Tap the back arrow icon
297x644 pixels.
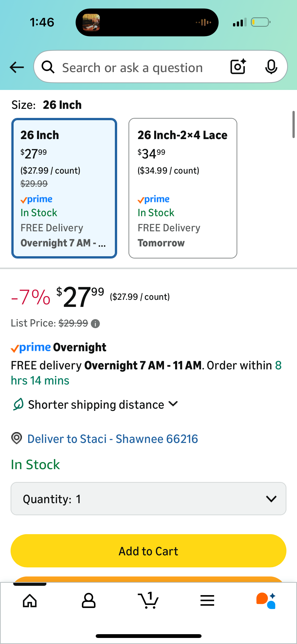(x=17, y=67)
